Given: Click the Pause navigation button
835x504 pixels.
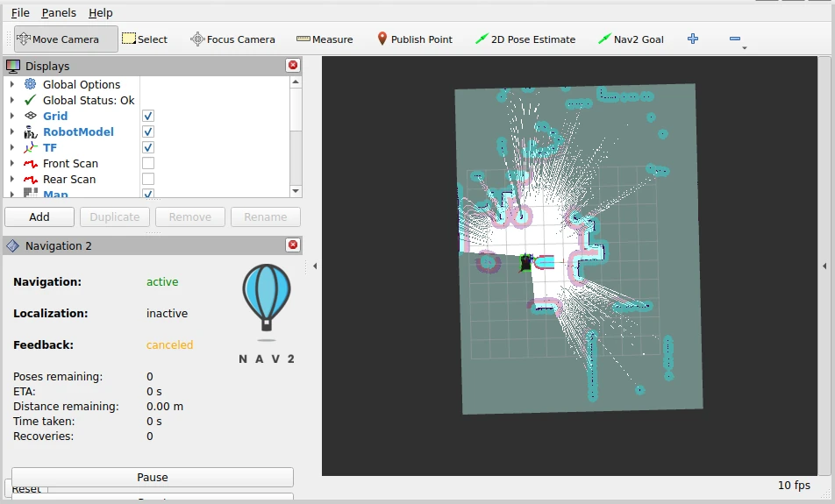Looking at the screenshot, I should click(153, 477).
